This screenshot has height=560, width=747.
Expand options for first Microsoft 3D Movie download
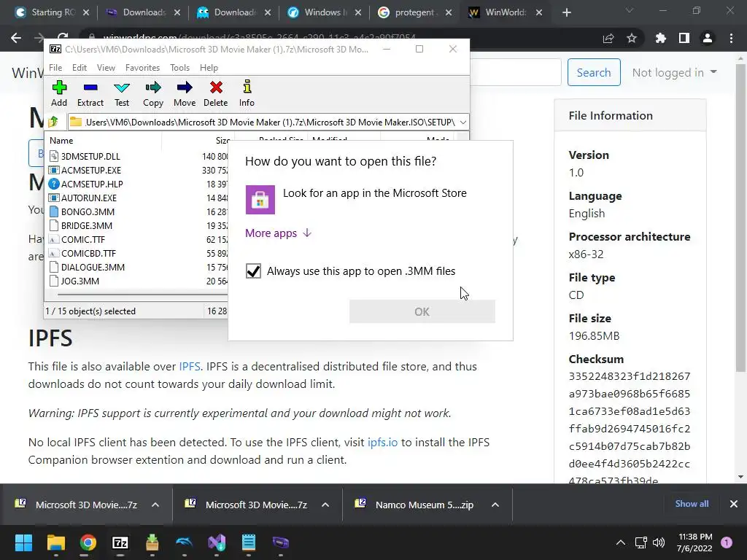pos(155,505)
